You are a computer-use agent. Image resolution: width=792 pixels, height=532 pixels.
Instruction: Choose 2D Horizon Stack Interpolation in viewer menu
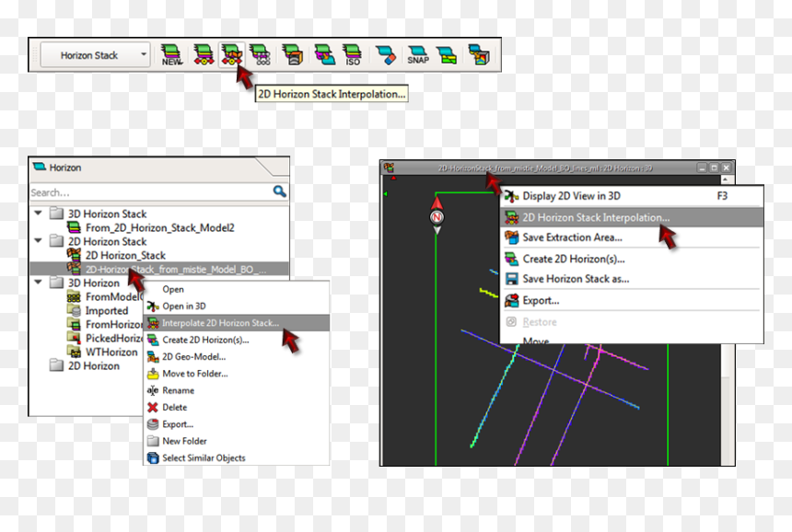point(632,217)
